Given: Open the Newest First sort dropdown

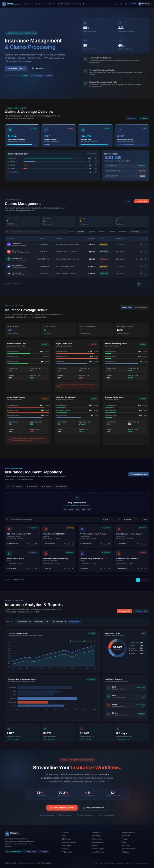Looking at the screenshot, I should tap(139, 232).
